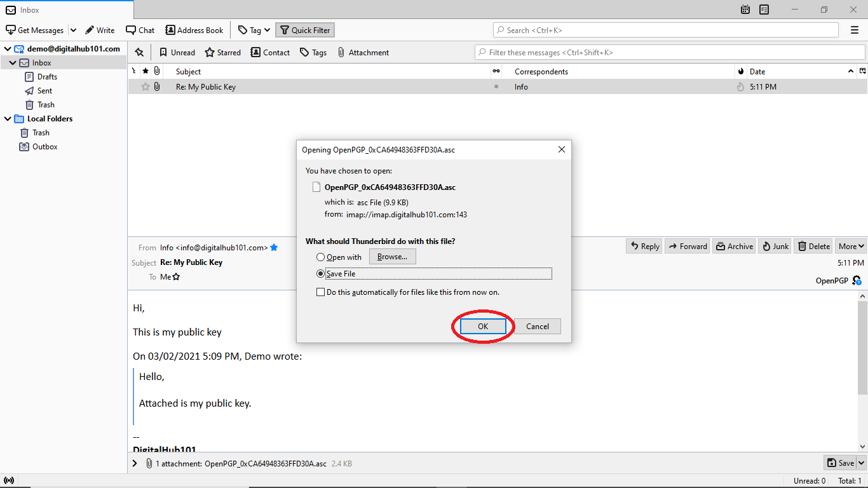Click Get Messages button
The height and width of the screenshot is (488, 868).
[35, 30]
